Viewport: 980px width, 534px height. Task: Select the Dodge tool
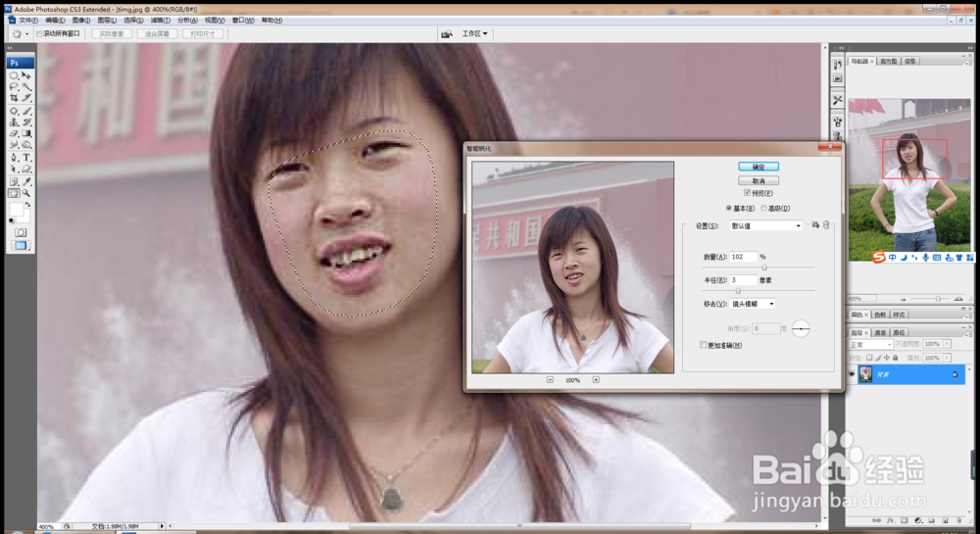(x=26, y=145)
